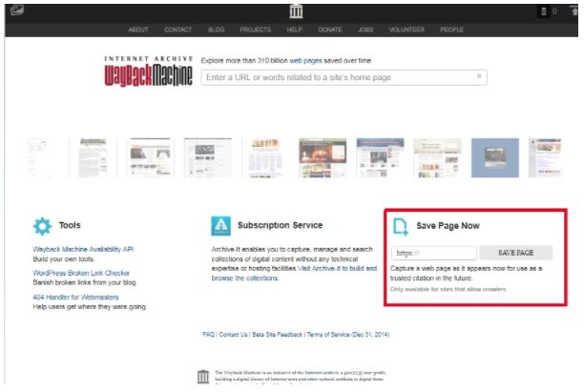This screenshot has height=392, width=584.
Task: Open the ABOUT menu item
Action: point(138,30)
